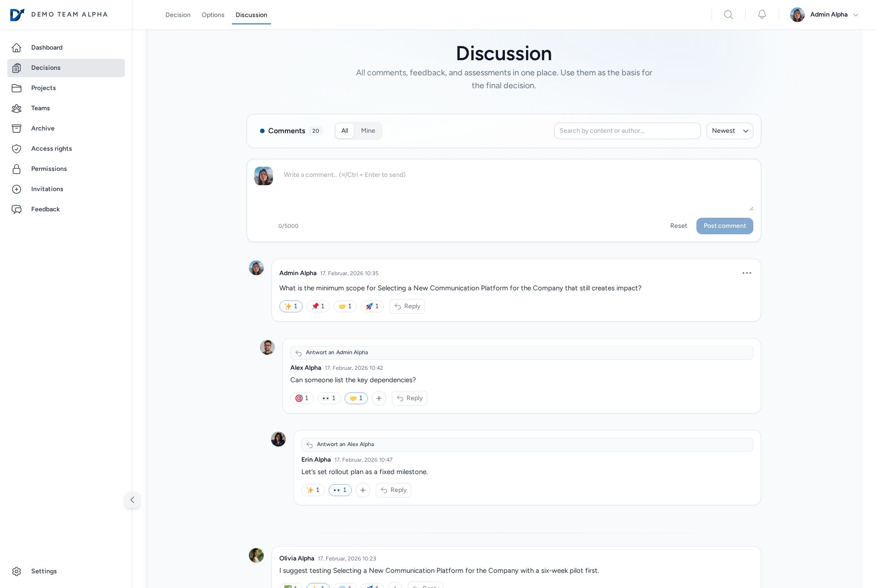882x588 pixels.
Task: Open the Invitations section
Action: point(47,189)
